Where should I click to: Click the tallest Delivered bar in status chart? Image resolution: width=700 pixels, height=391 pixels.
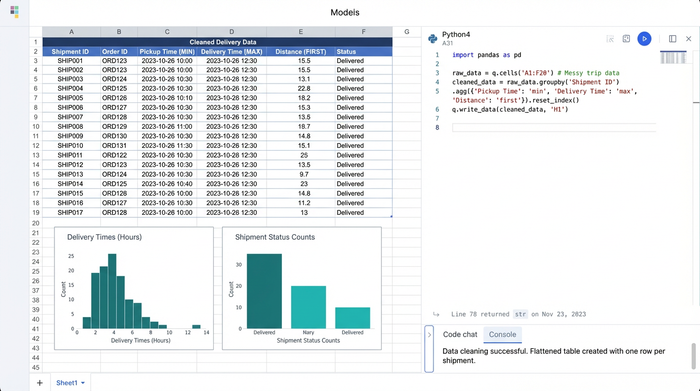[x=264, y=291]
